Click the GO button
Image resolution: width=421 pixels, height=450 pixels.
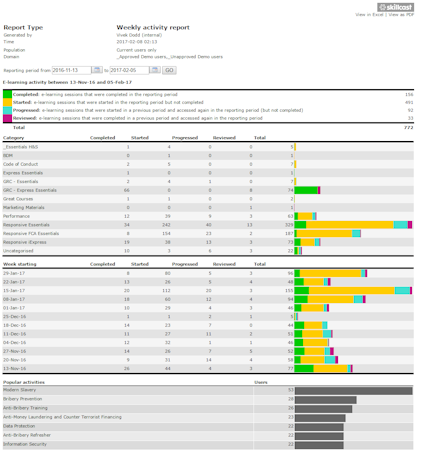click(x=169, y=70)
